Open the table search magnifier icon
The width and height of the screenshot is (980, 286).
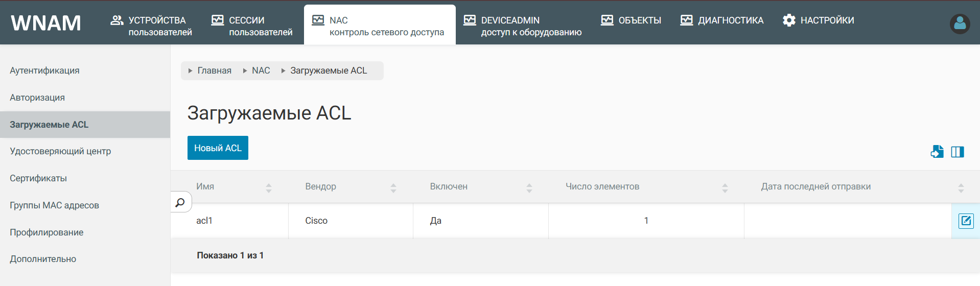tap(180, 202)
